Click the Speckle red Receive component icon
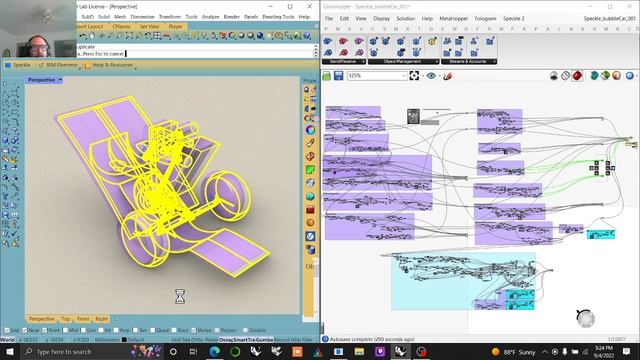This screenshot has height=360, width=640. coord(343,41)
